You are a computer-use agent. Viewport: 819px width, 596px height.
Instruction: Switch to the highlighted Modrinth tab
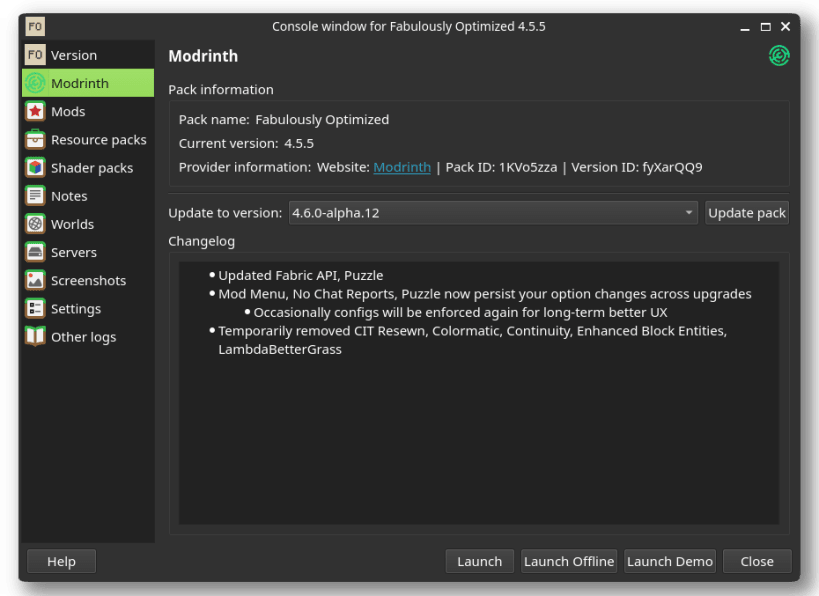88,83
